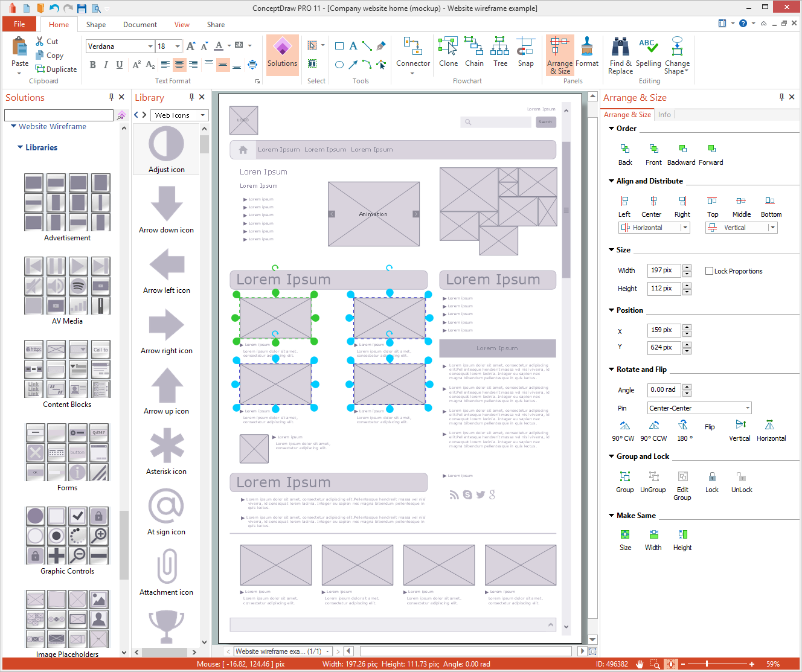Image resolution: width=802 pixels, height=672 pixels.
Task: Click the Angle value field
Action: coord(664,390)
